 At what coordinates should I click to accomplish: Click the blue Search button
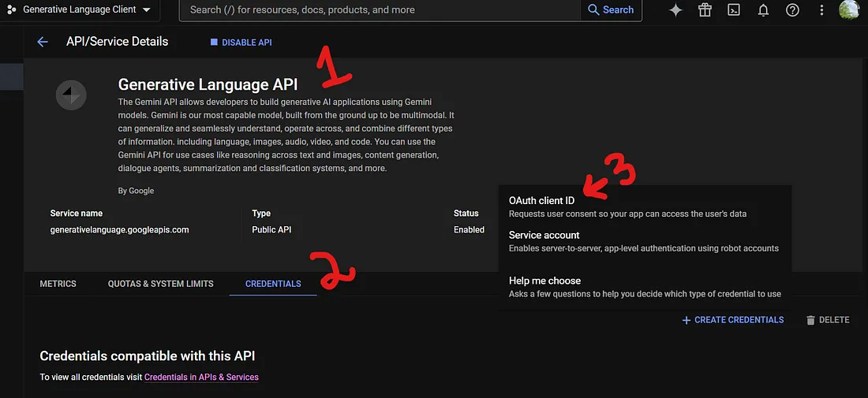pos(611,10)
